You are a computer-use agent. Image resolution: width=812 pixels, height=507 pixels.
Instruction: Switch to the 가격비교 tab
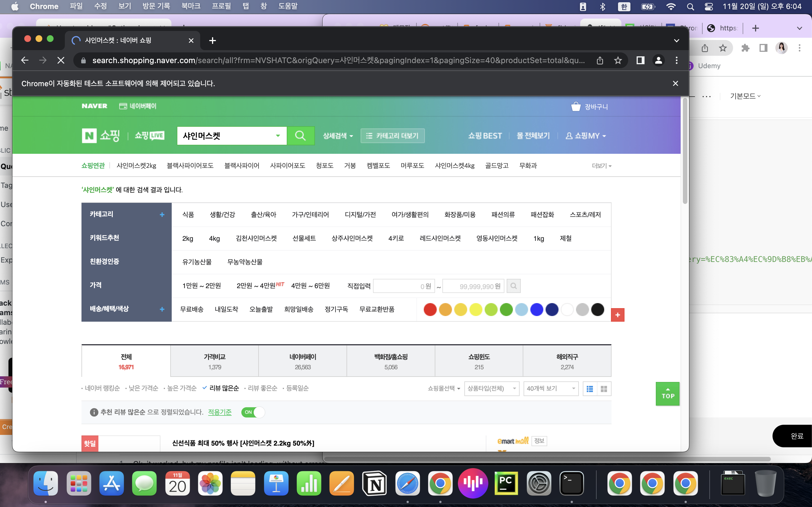tap(214, 361)
